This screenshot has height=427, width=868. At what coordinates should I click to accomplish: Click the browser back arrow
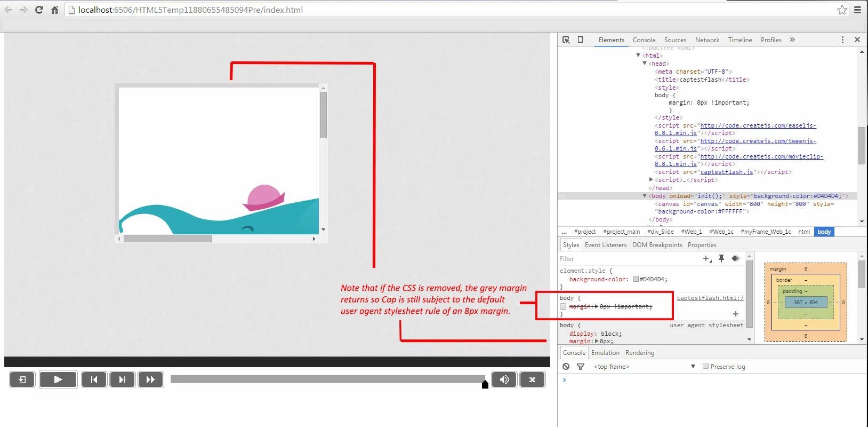point(8,10)
